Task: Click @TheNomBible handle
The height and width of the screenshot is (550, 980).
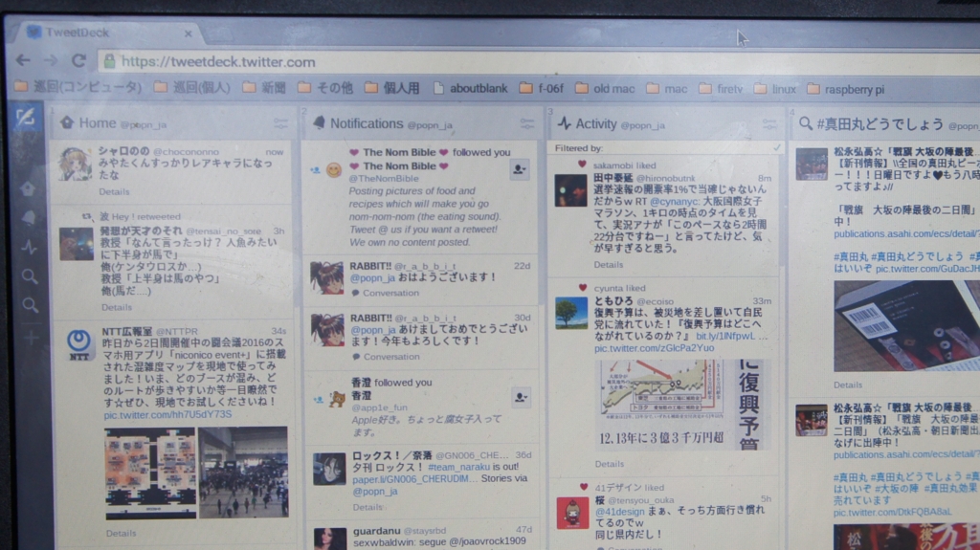Action: 384,179
